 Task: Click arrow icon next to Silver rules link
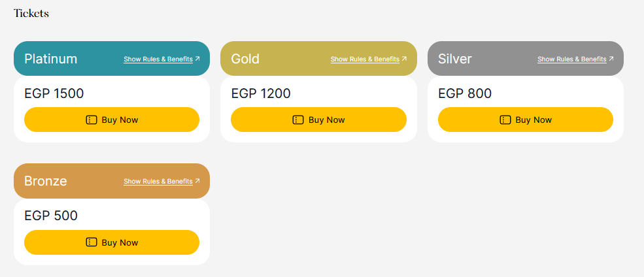click(x=611, y=59)
